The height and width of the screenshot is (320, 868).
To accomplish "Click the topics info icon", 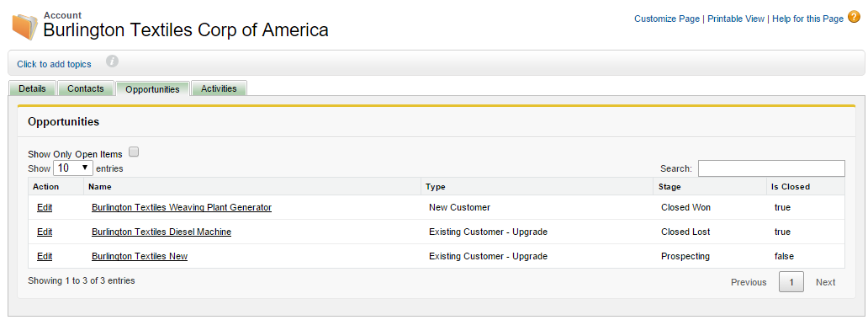I will tap(113, 61).
